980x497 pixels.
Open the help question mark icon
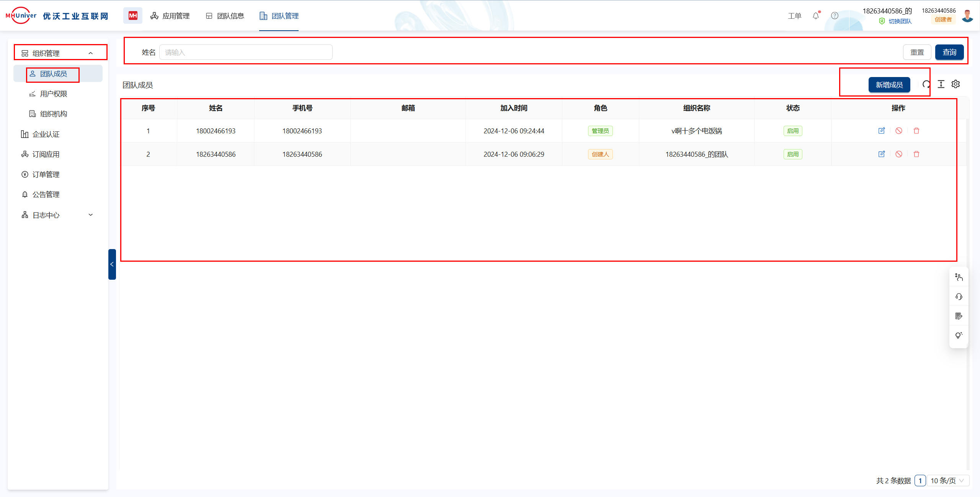coord(835,16)
